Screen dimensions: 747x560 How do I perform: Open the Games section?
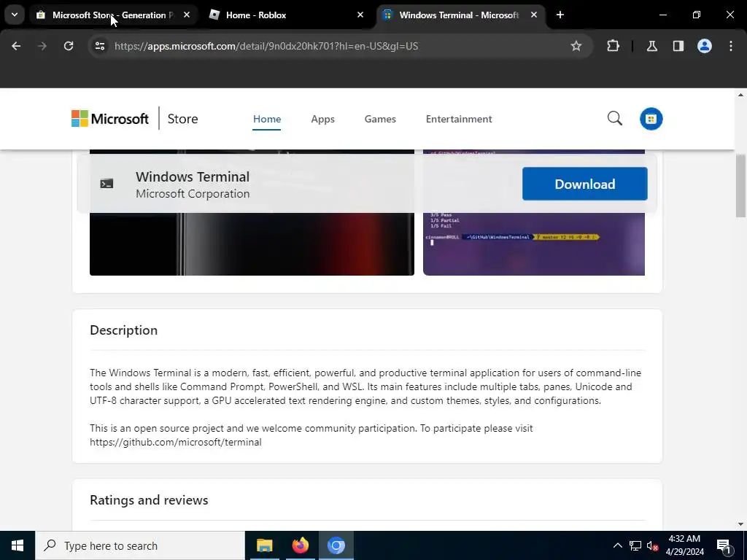(380, 119)
